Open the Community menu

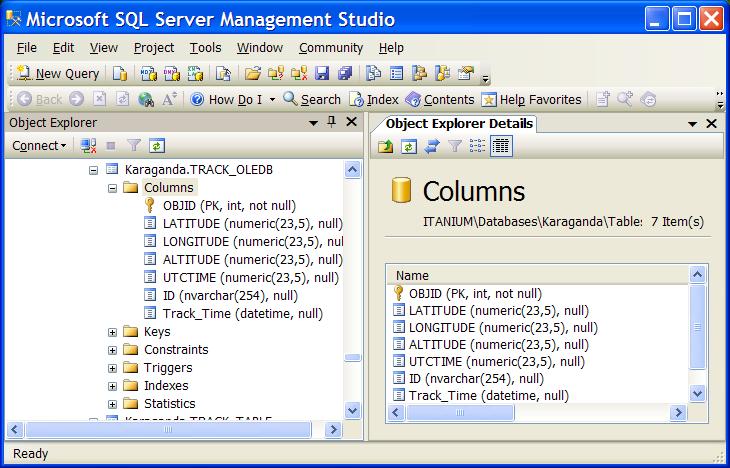[x=331, y=47]
